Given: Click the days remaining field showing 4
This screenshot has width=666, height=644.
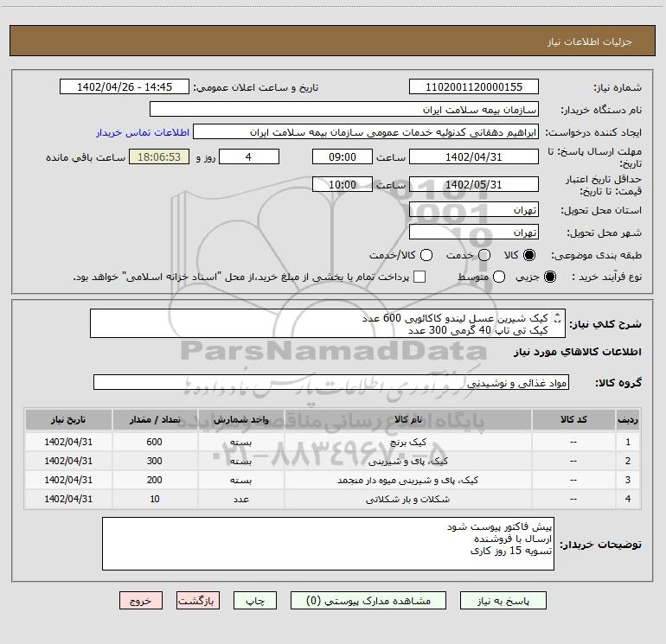Looking at the screenshot, I should [x=249, y=156].
